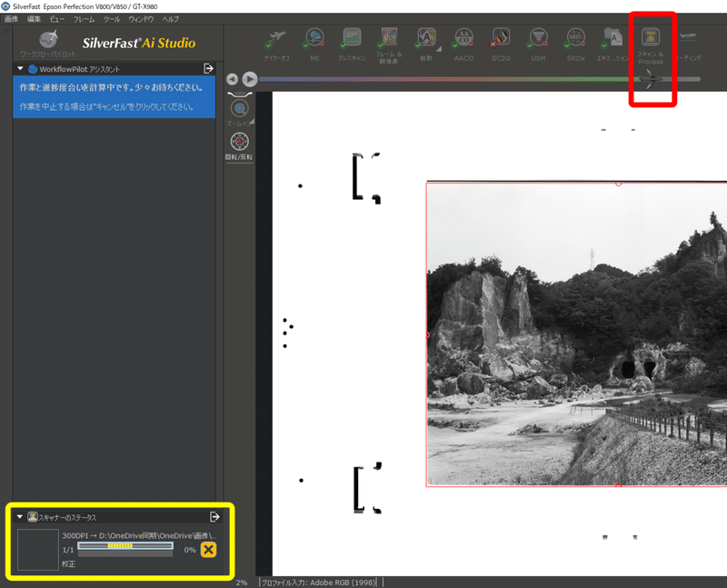This screenshot has width=727, height=588.
Task: Click the blue assistant status message
Action: pyautogui.click(x=115, y=97)
